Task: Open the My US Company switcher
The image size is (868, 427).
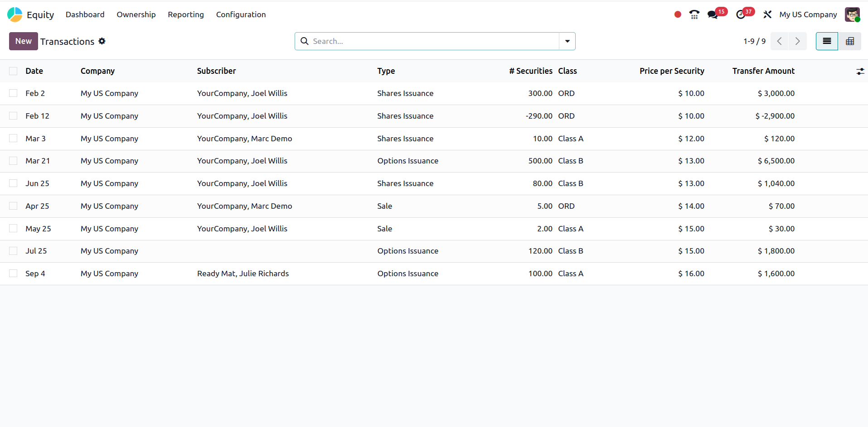Action: pyautogui.click(x=808, y=14)
